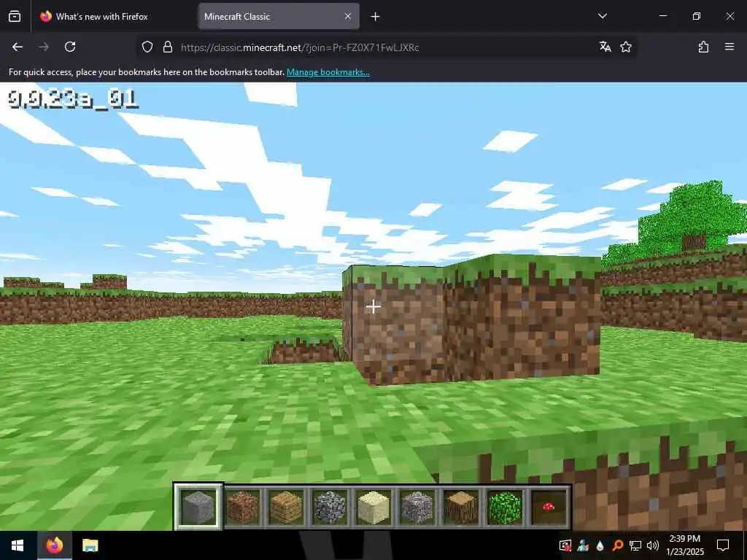Select the dirt block in hotbar
Image resolution: width=747 pixels, height=560 pixels.
coord(242,507)
